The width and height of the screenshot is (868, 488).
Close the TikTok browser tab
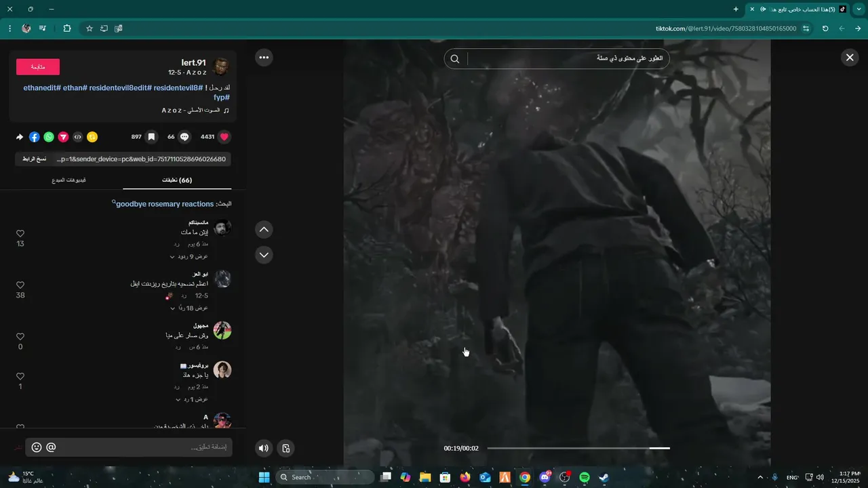752,9
